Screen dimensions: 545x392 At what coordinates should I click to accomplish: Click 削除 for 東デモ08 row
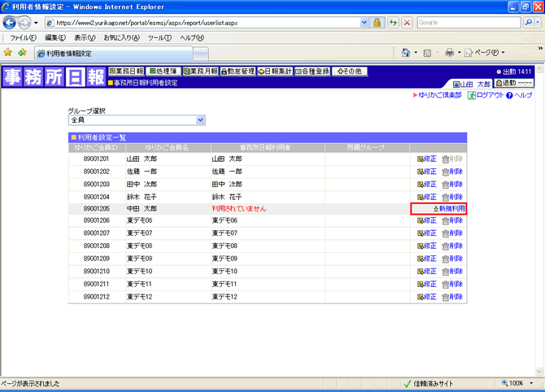[x=452, y=246]
